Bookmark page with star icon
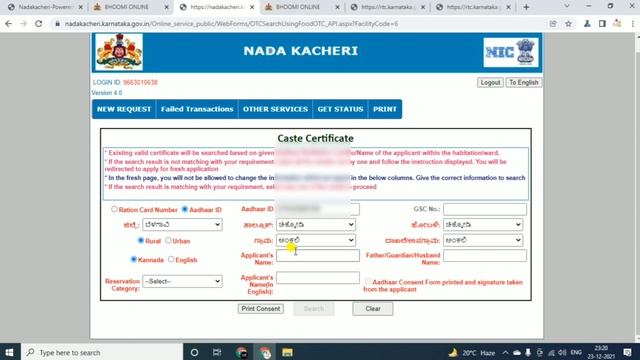 coord(568,24)
